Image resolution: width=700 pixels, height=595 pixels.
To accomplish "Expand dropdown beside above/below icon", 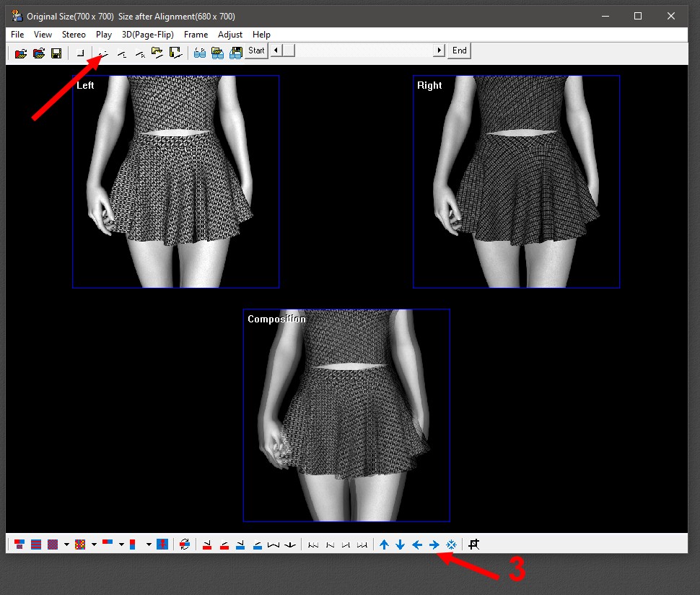I will [x=149, y=544].
